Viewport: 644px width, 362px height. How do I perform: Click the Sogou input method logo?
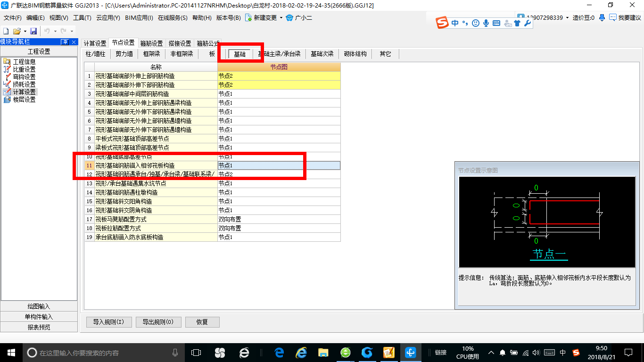click(442, 23)
